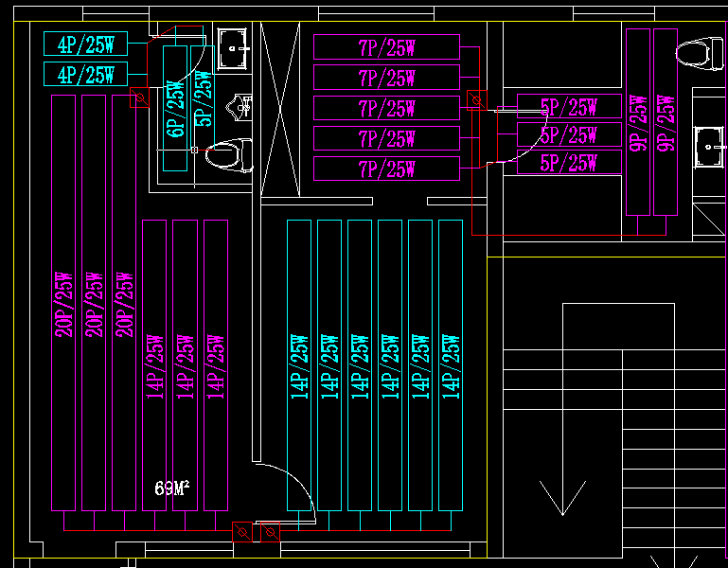Click the left red valve symbol at the bottom
Viewport: 728px width, 568px height.
point(241,534)
